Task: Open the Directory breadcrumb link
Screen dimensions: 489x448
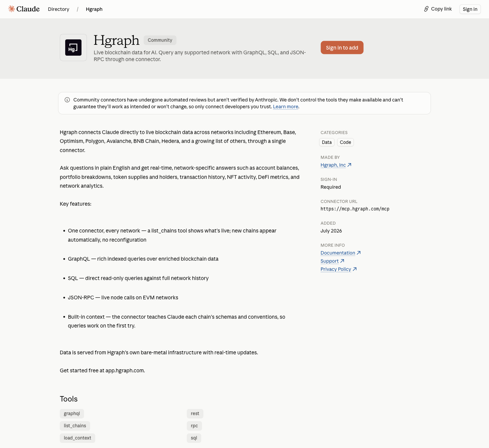Action: 58,9
